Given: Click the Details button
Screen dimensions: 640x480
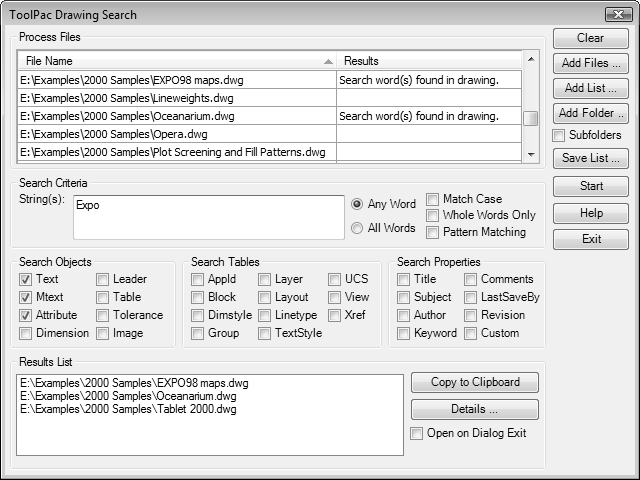Looking at the screenshot, I should (475, 409).
